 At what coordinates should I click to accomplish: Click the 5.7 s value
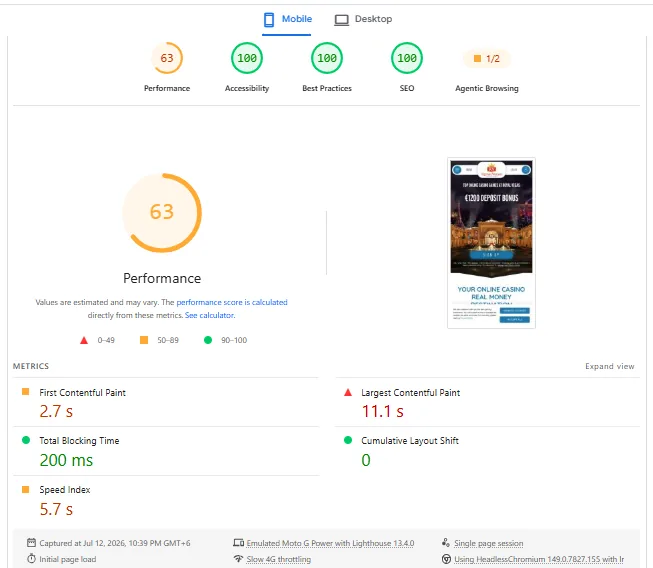point(56,509)
